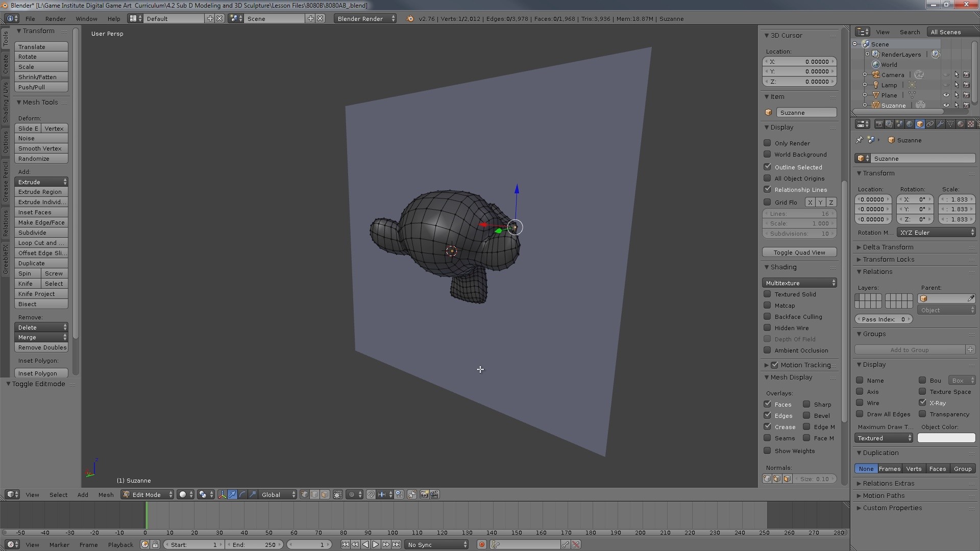
Task: Open the Mesh Data properties tab (triangle icon)
Action: tap(950, 124)
